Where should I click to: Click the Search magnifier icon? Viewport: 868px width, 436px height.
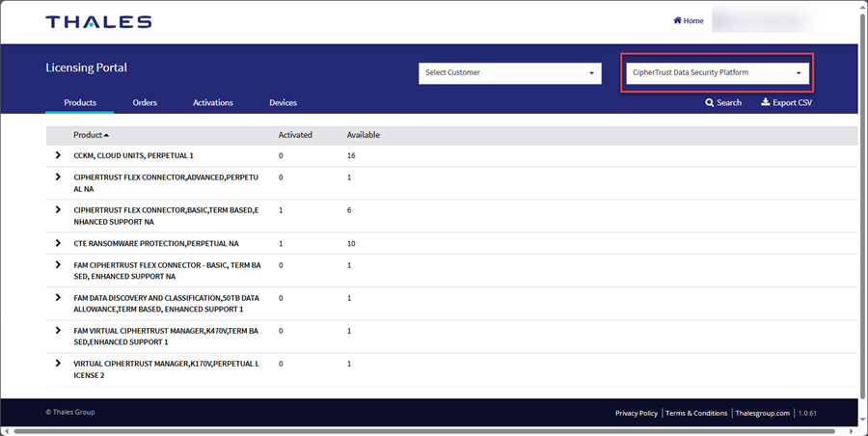point(710,102)
